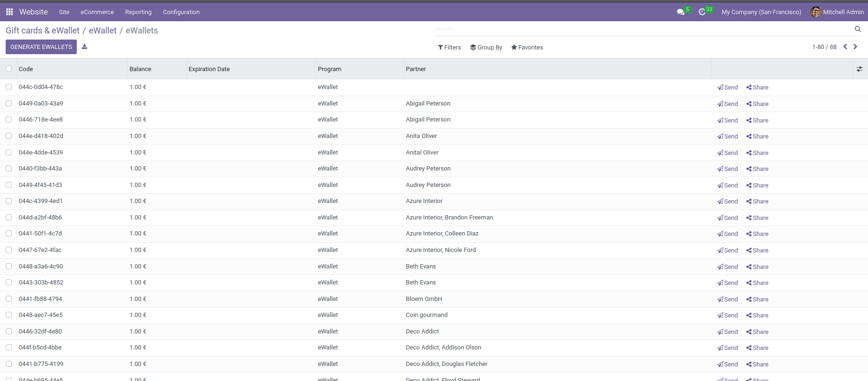The height and width of the screenshot is (381, 868).
Task: Open record with partner Deco Addict
Action: tap(422, 332)
